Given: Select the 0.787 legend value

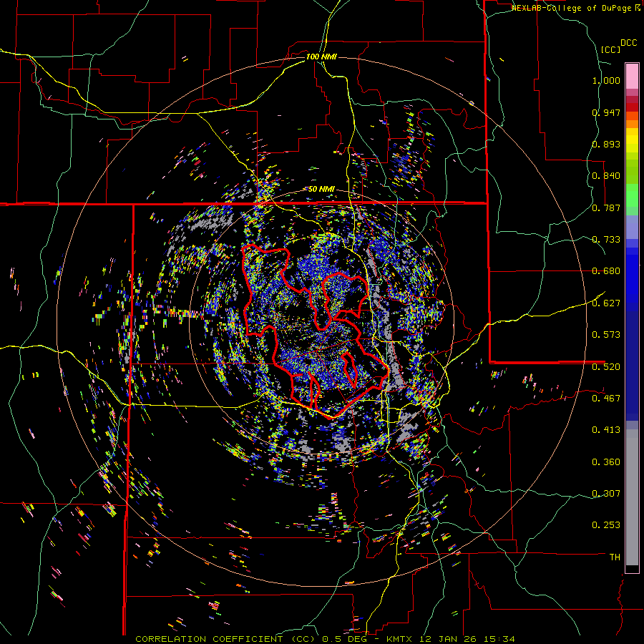Looking at the screenshot, I should [606, 208].
